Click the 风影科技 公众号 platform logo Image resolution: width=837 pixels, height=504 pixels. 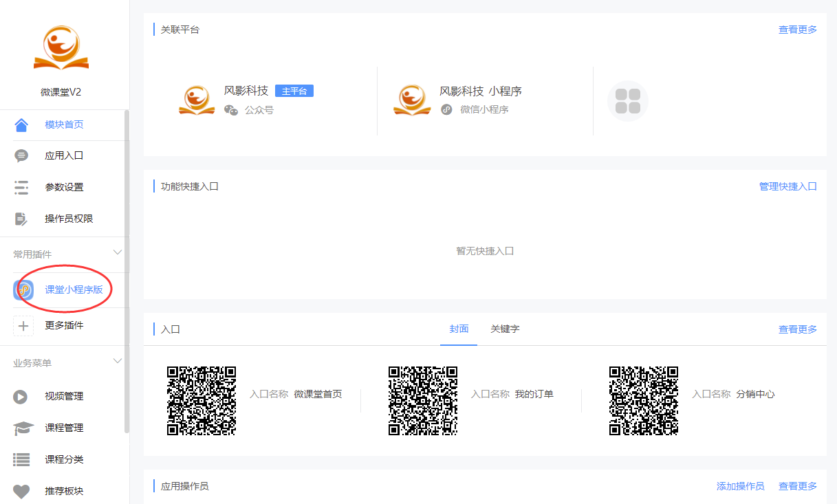(197, 100)
